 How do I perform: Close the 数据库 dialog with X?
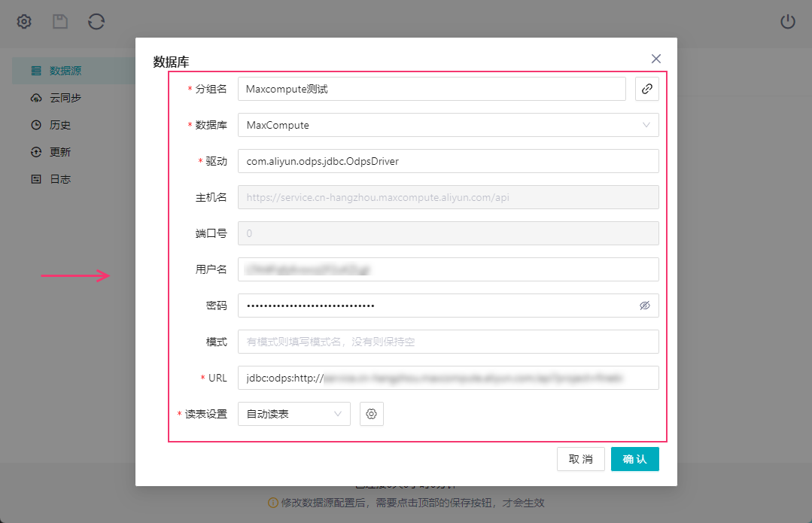(656, 59)
